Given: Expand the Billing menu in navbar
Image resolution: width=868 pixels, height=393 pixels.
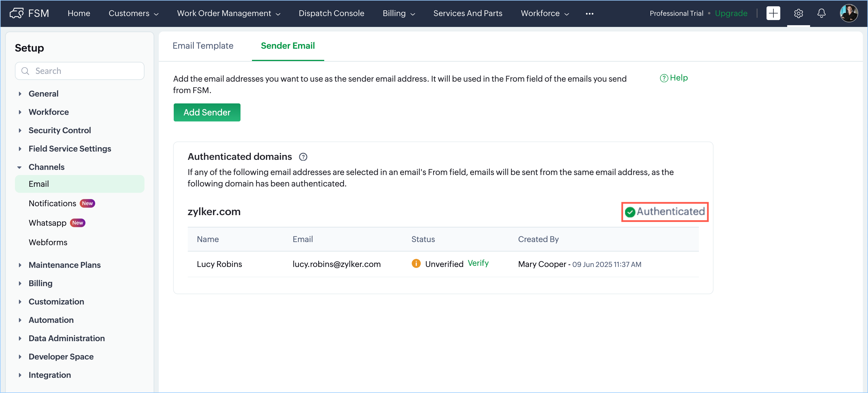Looking at the screenshot, I should [x=399, y=13].
